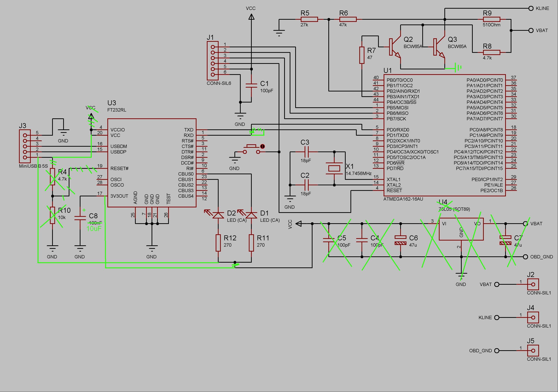
Task: Click the D1 LED symbol
Action: point(251,215)
